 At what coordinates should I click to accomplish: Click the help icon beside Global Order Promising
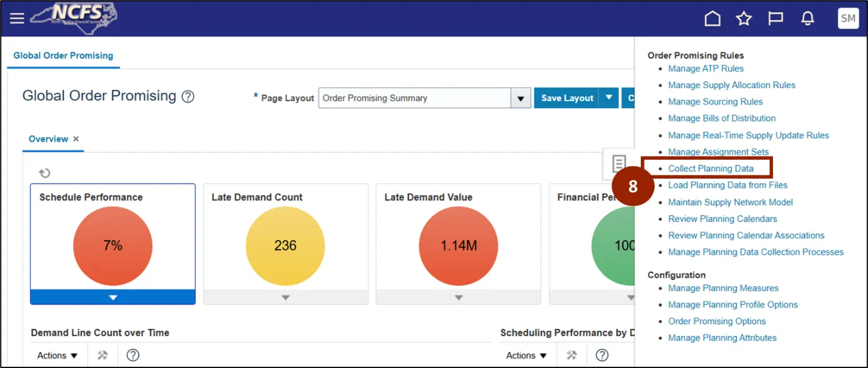tap(188, 97)
